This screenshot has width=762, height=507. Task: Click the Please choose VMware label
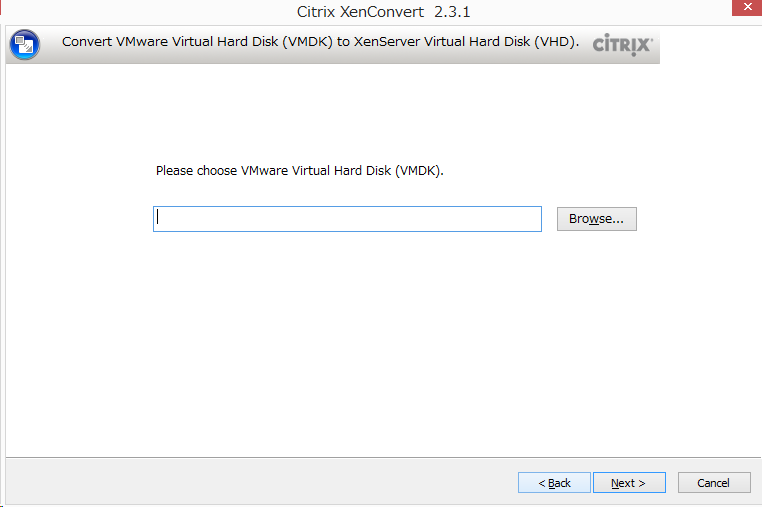click(299, 171)
